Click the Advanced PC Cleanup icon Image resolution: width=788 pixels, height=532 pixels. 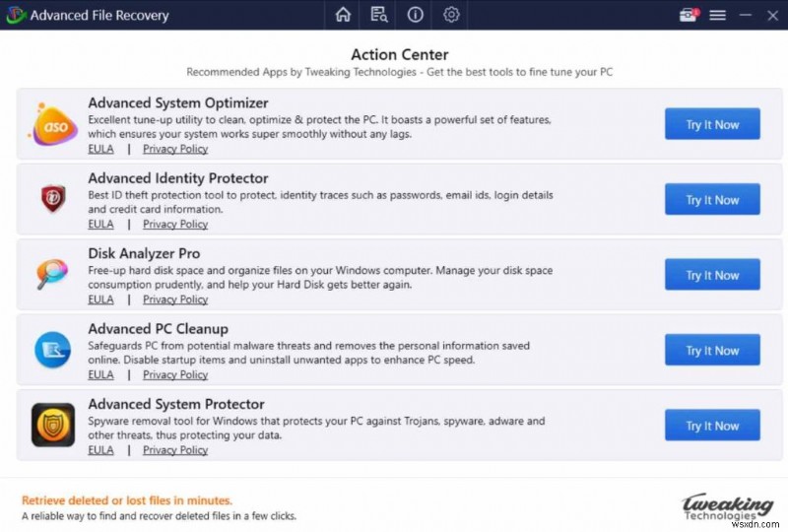click(51, 350)
